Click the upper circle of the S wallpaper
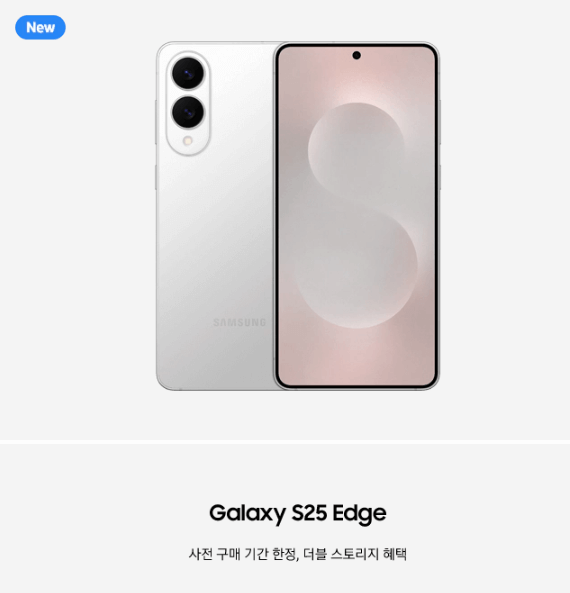This screenshot has height=593, width=570. 356,151
